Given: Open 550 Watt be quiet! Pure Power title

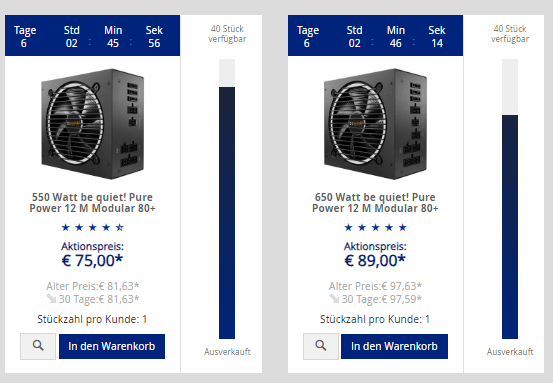Looking at the screenshot, I should [x=92, y=202].
